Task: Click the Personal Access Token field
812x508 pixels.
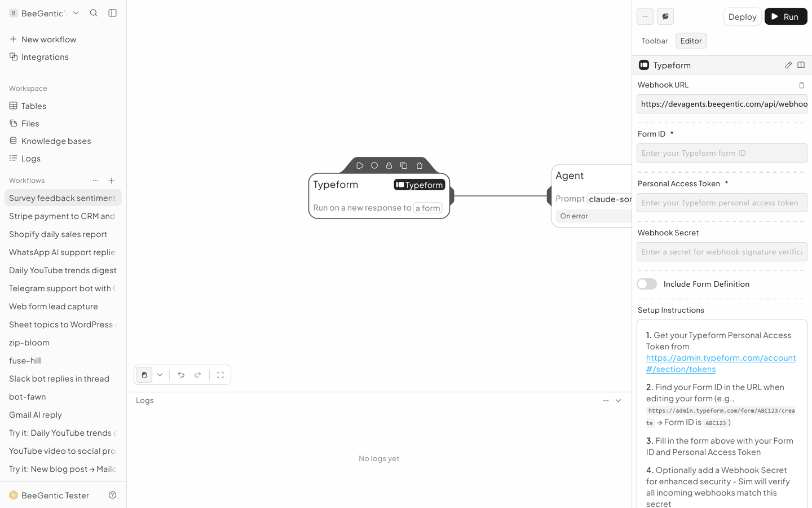Action: pyautogui.click(x=722, y=203)
